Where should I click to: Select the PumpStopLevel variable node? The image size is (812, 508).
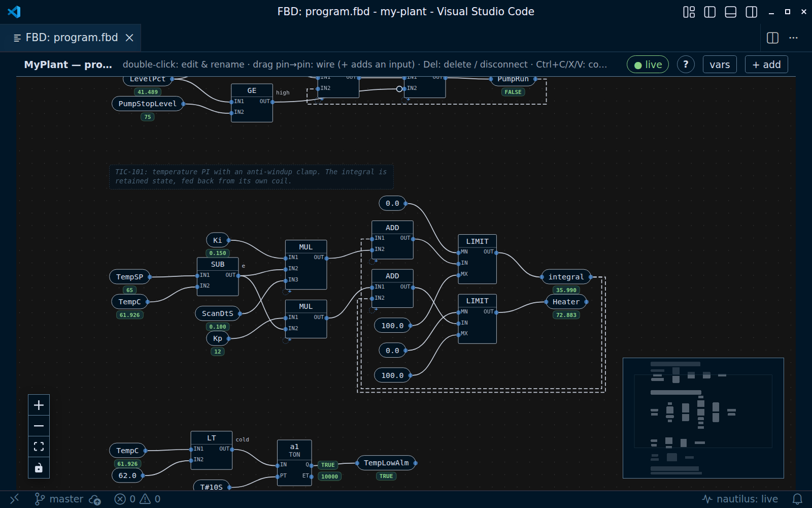[x=147, y=104]
